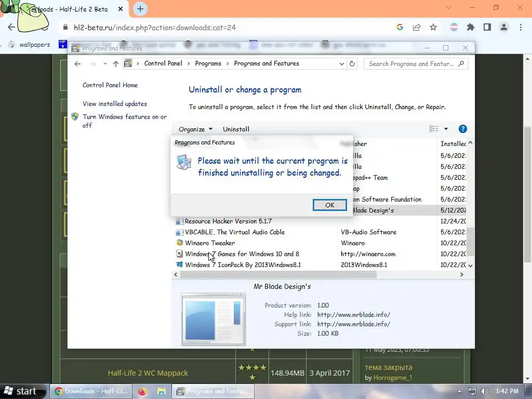Bookmark this page with the star icon

click(x=433, y=27)
